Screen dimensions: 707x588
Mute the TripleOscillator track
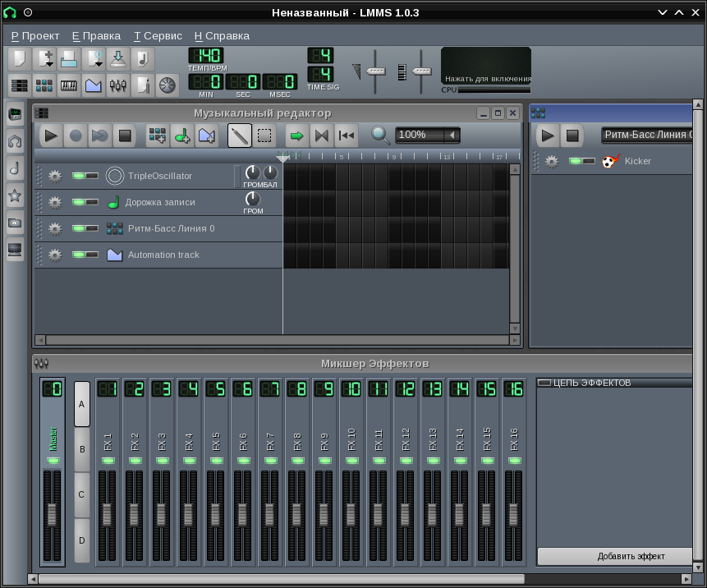(80, 176)
